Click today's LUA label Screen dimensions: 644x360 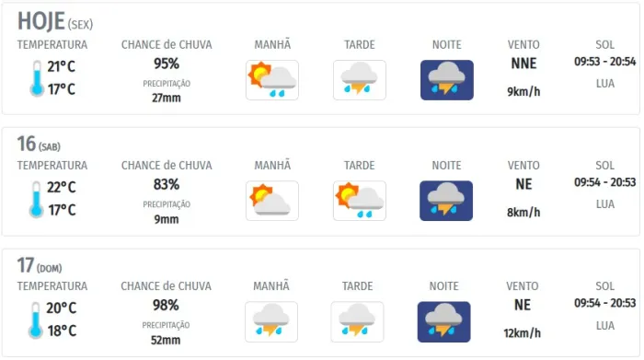[605, 84]
